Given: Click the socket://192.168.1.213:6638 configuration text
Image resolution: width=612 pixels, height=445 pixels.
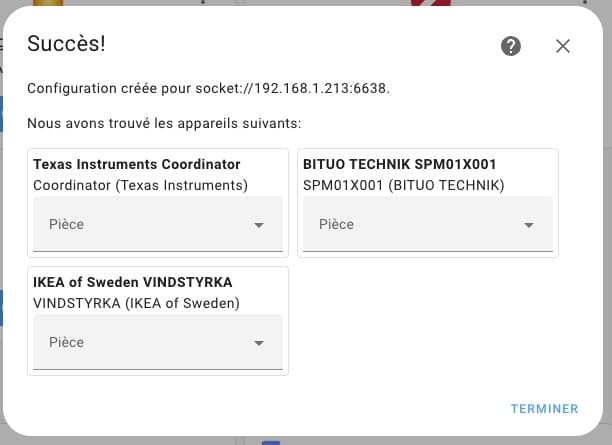Looking at the screenshot, I should 292,89.
